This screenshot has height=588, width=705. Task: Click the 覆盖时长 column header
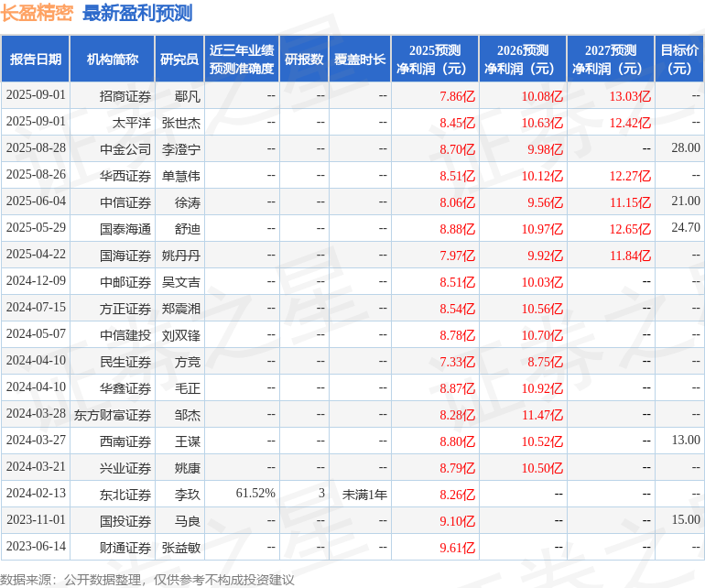click(360, 59)
